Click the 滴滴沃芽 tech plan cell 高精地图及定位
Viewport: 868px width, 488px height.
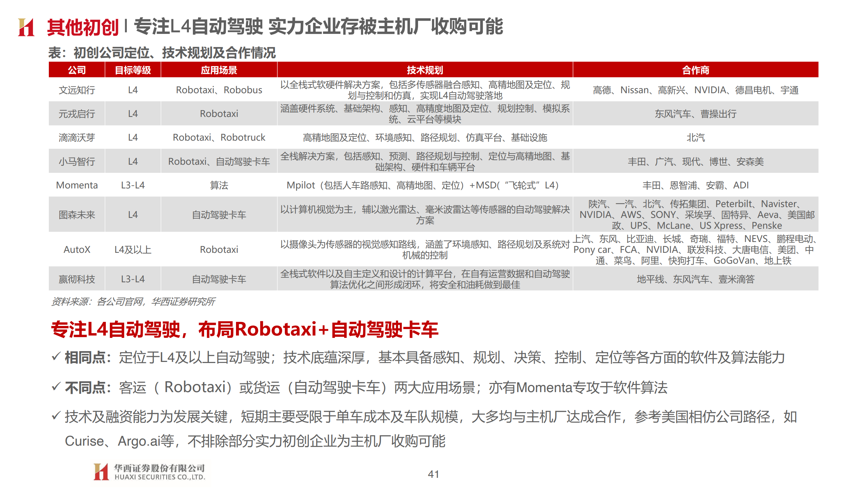(425, 137)
